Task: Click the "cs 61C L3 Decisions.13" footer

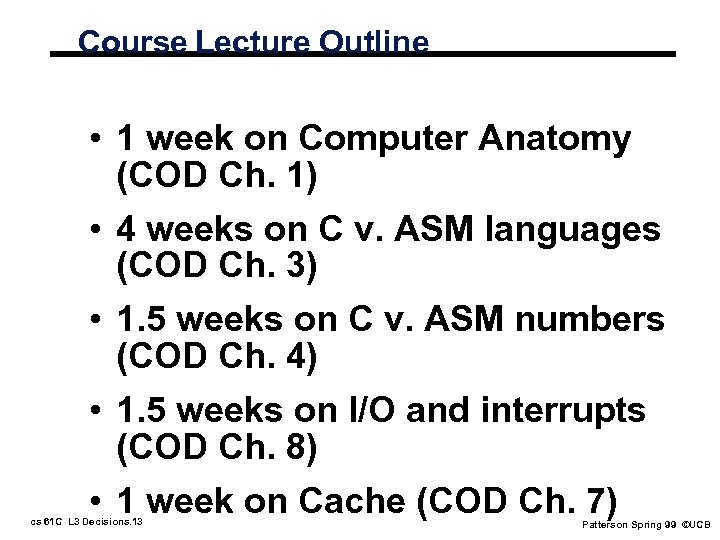Action: (88, 523)
